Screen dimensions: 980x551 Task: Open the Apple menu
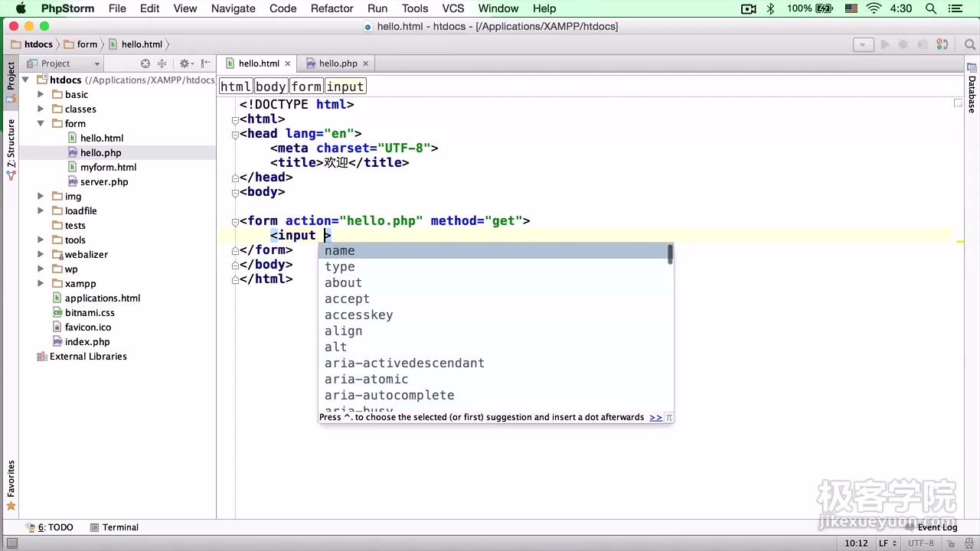tap(21, 8)
